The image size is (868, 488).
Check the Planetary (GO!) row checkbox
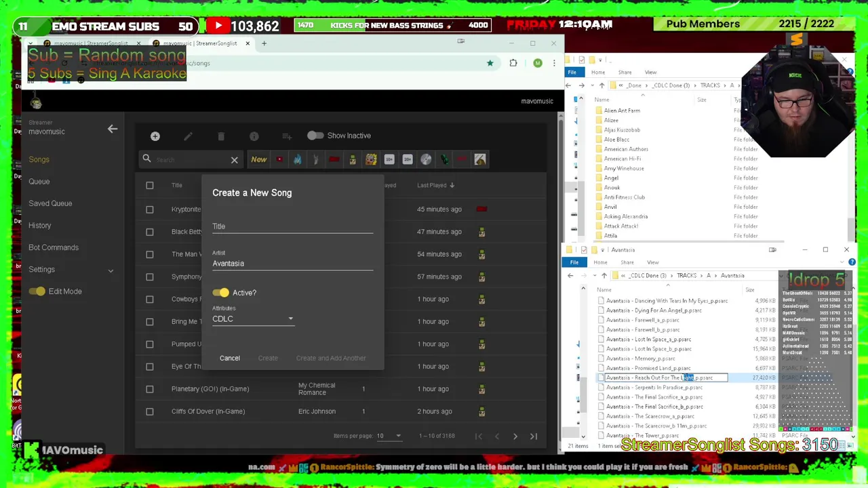tap(150, 389)
